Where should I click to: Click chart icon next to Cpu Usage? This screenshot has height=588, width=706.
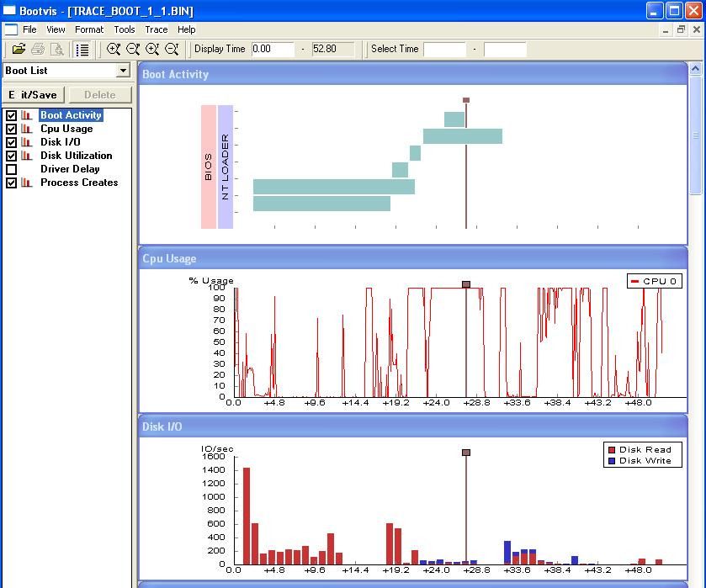tap(27, 129)
